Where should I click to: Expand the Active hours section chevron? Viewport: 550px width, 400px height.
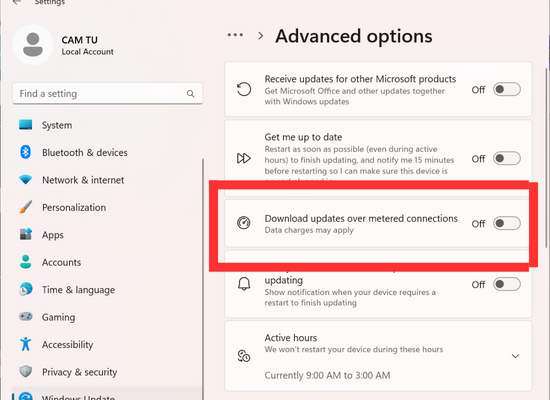515,356
